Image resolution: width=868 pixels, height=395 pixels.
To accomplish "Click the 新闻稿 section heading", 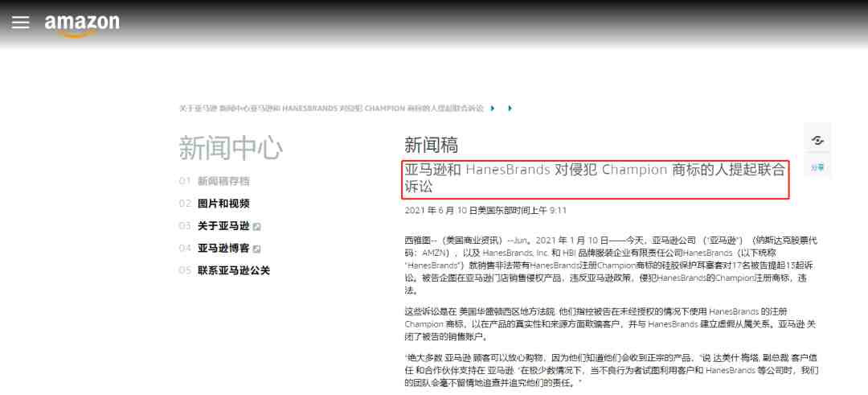I will pos(432,145).
